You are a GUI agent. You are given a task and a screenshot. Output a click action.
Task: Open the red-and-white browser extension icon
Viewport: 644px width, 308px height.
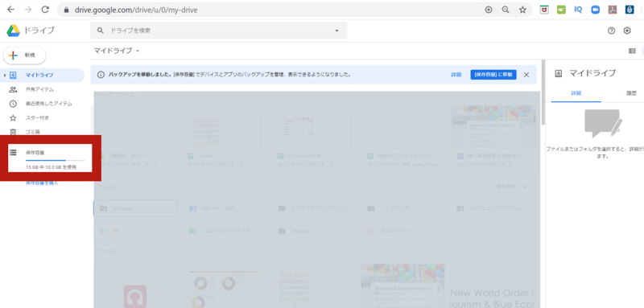[544, 10]
